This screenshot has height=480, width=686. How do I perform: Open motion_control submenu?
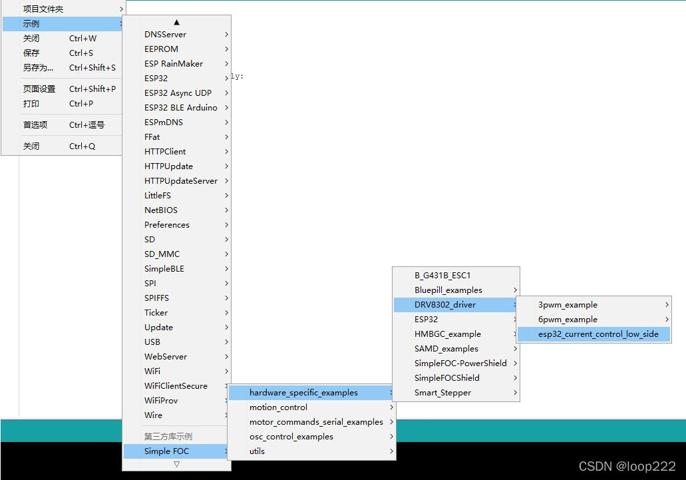tap(312, 407)
